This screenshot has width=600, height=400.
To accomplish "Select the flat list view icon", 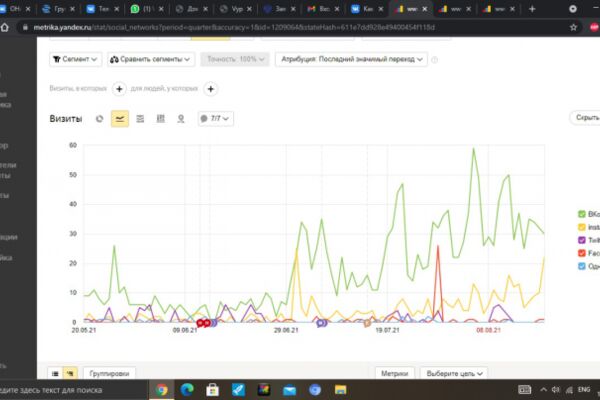I will [x=55, y=373].
